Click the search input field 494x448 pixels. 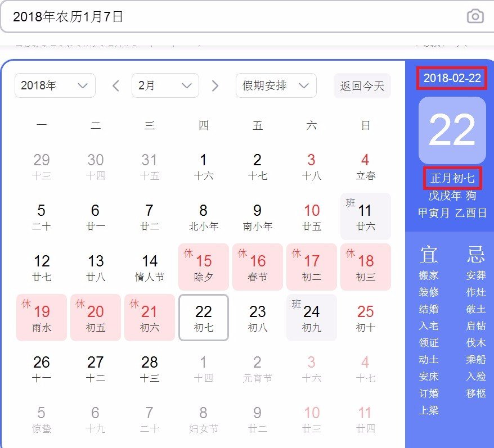pos(225,16)
